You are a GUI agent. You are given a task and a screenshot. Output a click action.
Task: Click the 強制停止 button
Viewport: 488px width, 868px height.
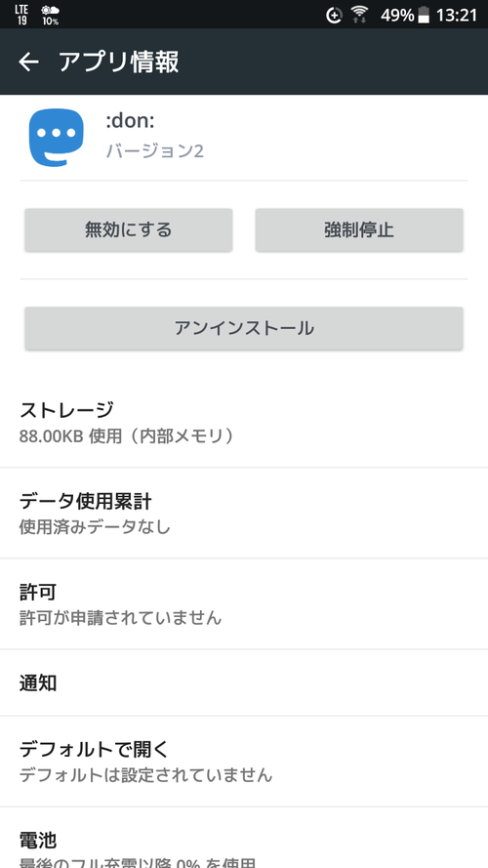point(359,229)
